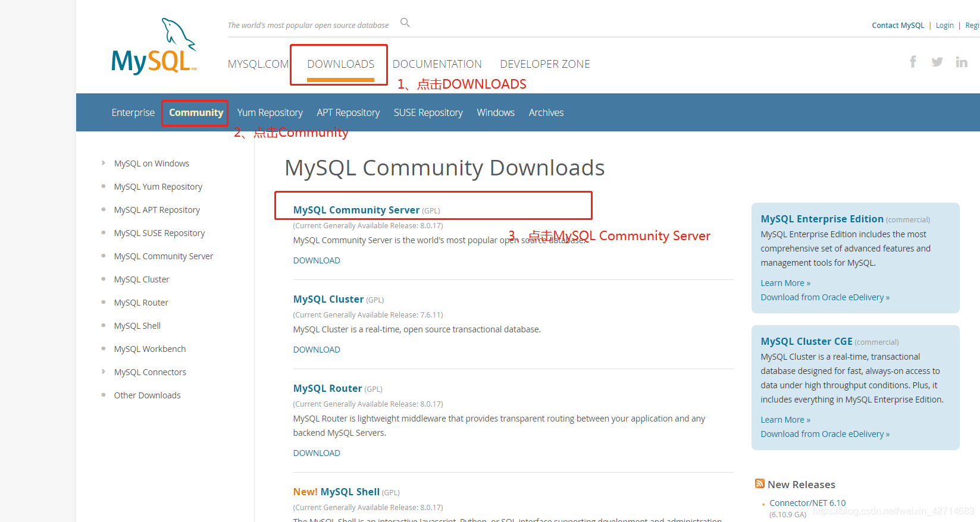The image size is (980, 522).
Task: Open MySQL LinkedIn icon
Action: click(962, 62)
